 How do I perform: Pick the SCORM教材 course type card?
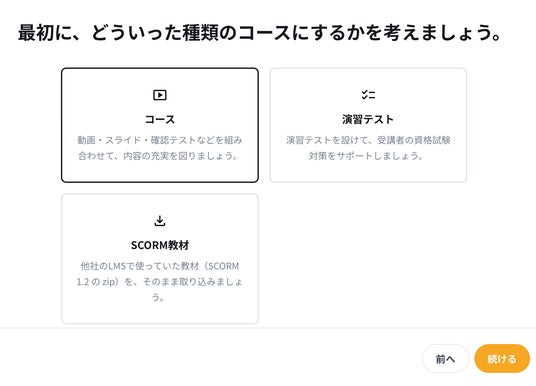[x=160, y=259]
